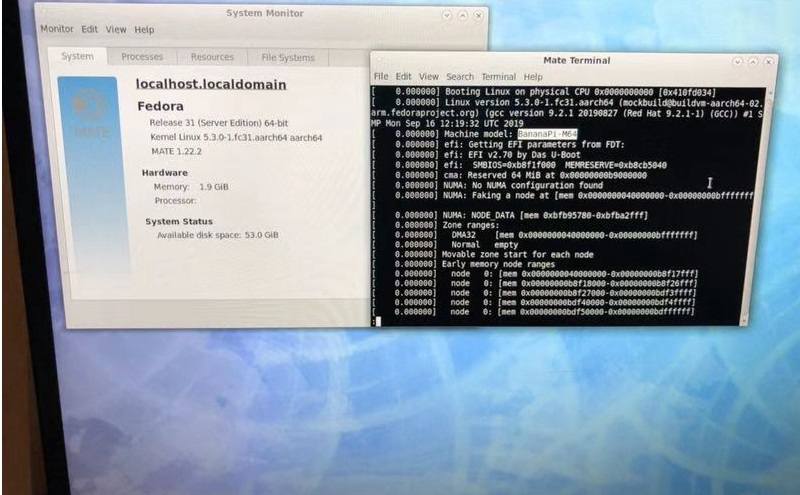The image size is (800, 495).
Task: Open the Search menu in Mate Terminal
Action: [460, 77]
